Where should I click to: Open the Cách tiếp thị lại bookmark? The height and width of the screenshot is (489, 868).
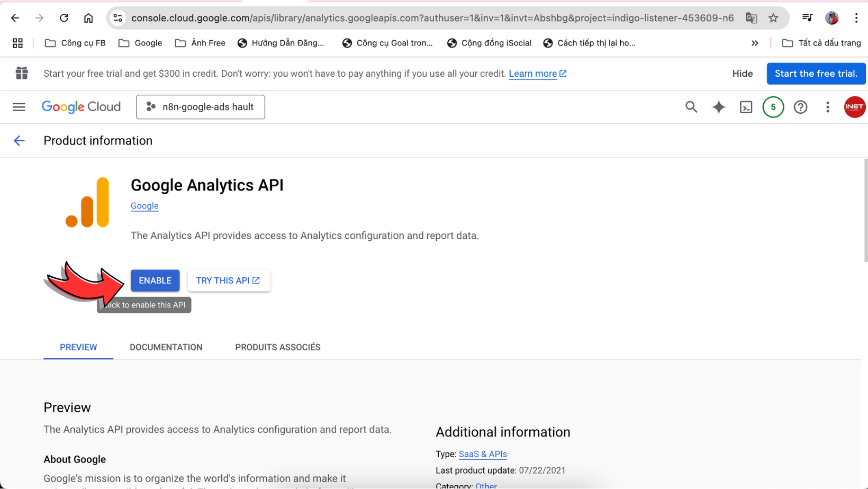click(x=589, y=43)
